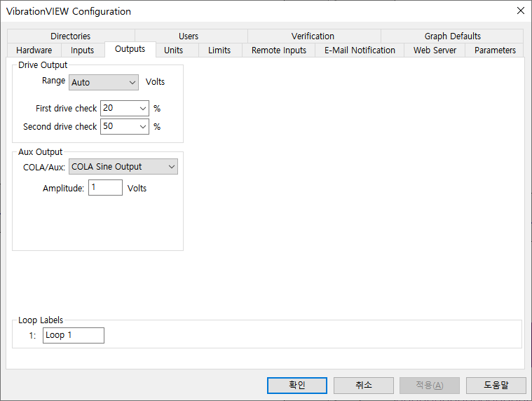
Task: Open the Drive Output Range dropdown
Action: click(x=104, y=83)
